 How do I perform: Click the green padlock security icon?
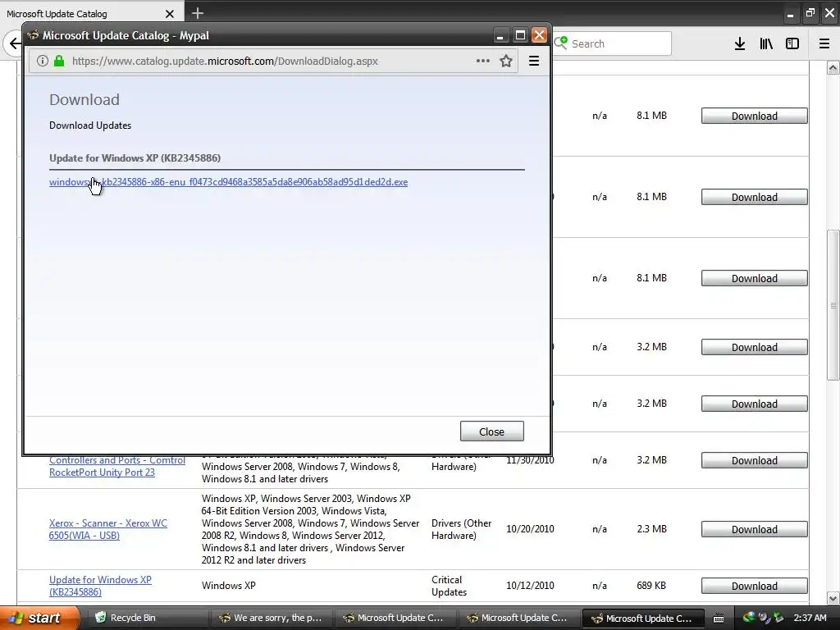pyautogui.click(x=59, y=61)
